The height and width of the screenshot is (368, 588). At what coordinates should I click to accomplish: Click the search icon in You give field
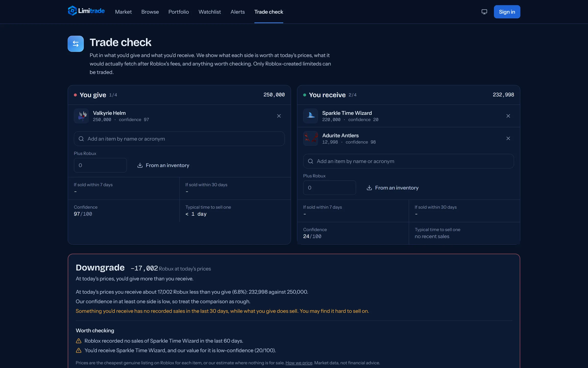pos(81,139)
